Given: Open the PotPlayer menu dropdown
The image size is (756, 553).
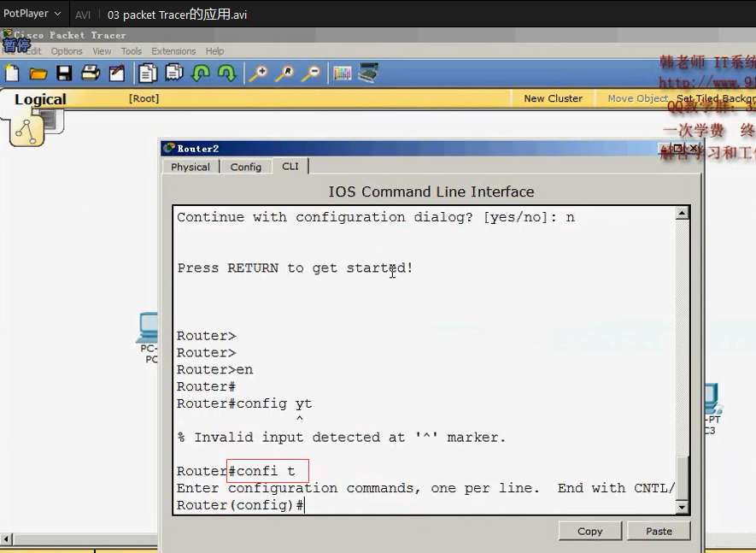Looking at the screenshot, I should pos(32,14).
